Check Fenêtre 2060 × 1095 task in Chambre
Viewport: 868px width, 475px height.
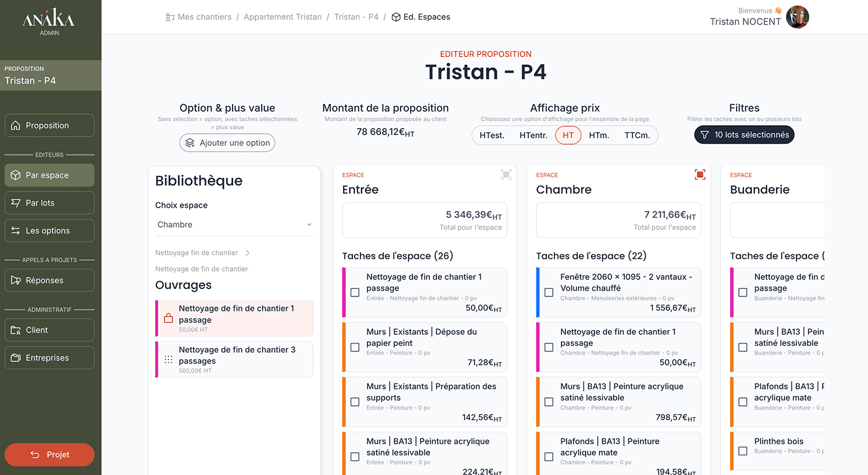(x=549, y=293)
